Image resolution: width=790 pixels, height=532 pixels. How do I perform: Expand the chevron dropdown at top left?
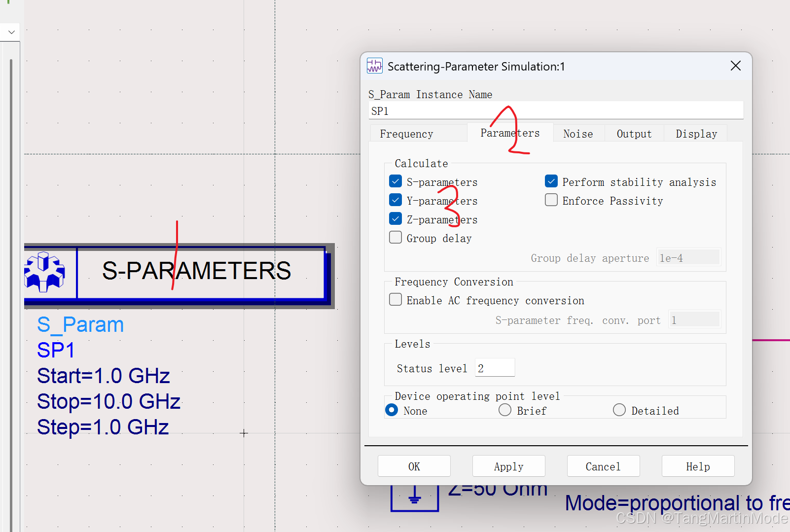11,32
